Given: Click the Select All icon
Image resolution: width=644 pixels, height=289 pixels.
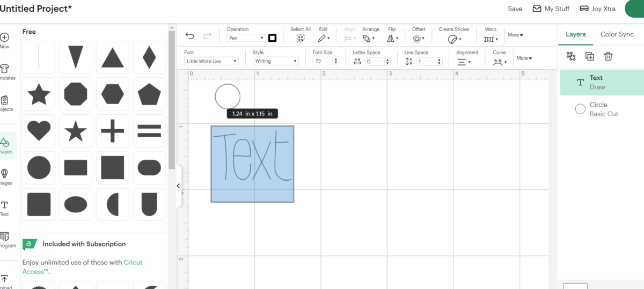Looking at the screenshot, I should (301, 39).
